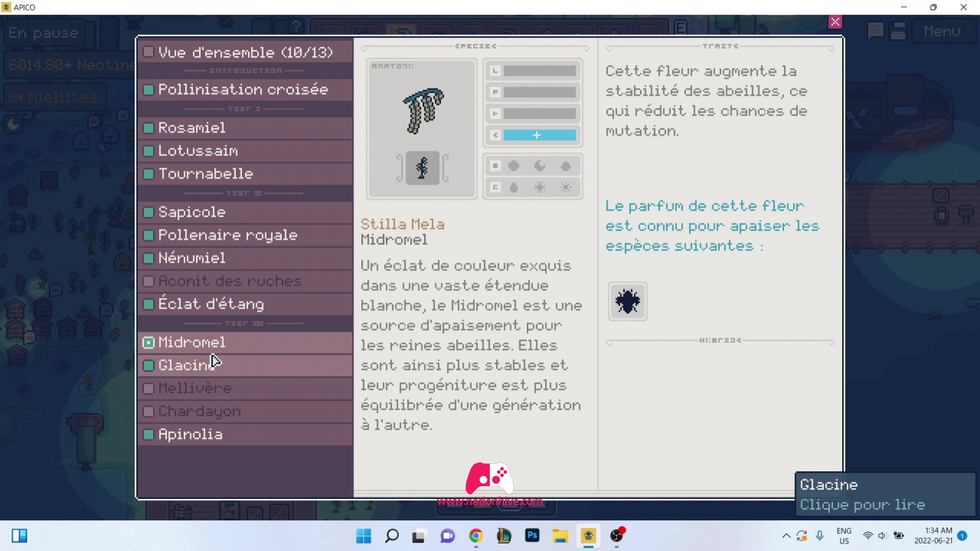This screenshot has width=980, height=551.
Task: Click the blue plus stability trait bar
Action: point(539,135)
